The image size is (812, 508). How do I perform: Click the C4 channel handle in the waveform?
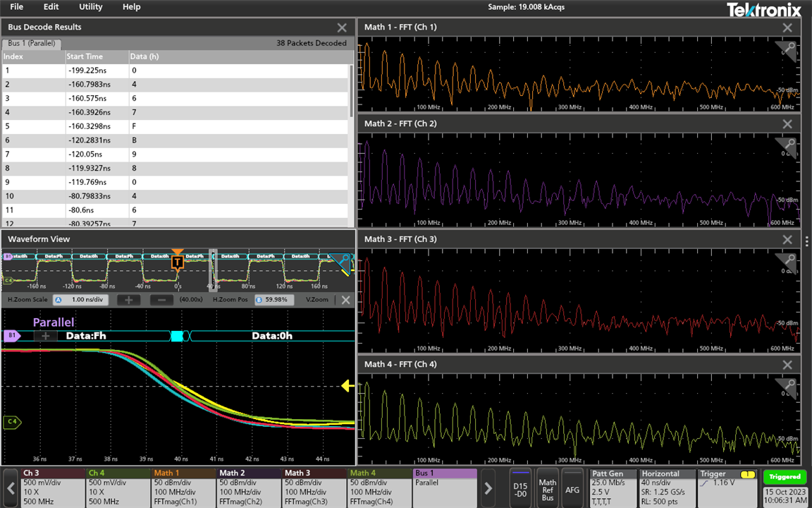(x=12, y=422)
